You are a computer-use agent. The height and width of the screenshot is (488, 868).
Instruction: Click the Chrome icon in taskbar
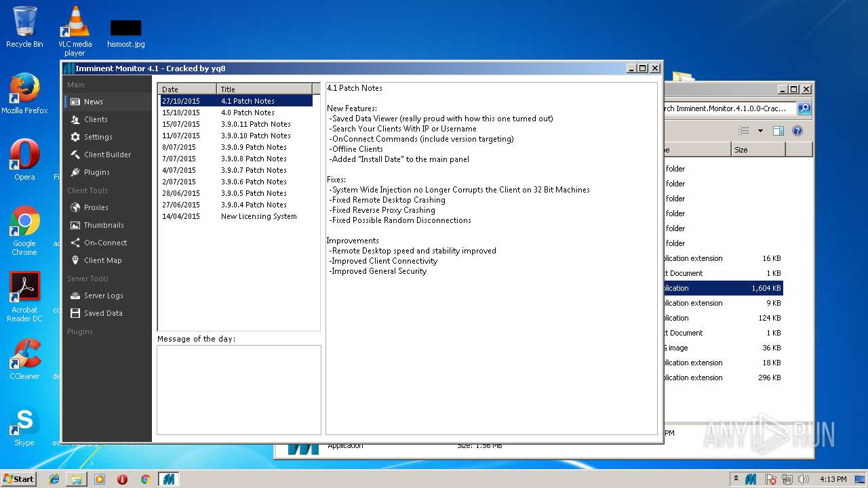(145, 479)
